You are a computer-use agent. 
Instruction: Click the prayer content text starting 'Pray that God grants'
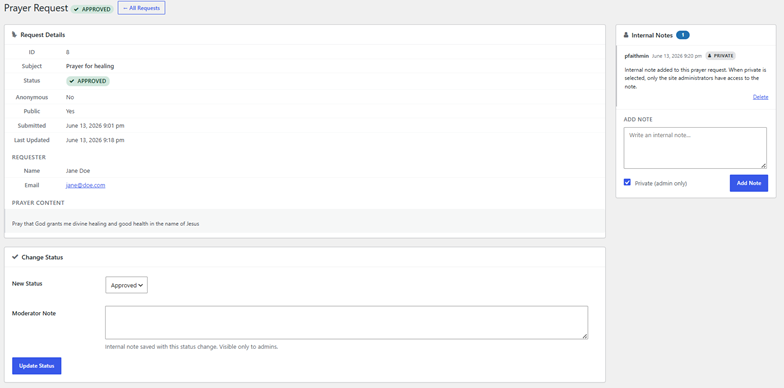[x=106, y=224]
